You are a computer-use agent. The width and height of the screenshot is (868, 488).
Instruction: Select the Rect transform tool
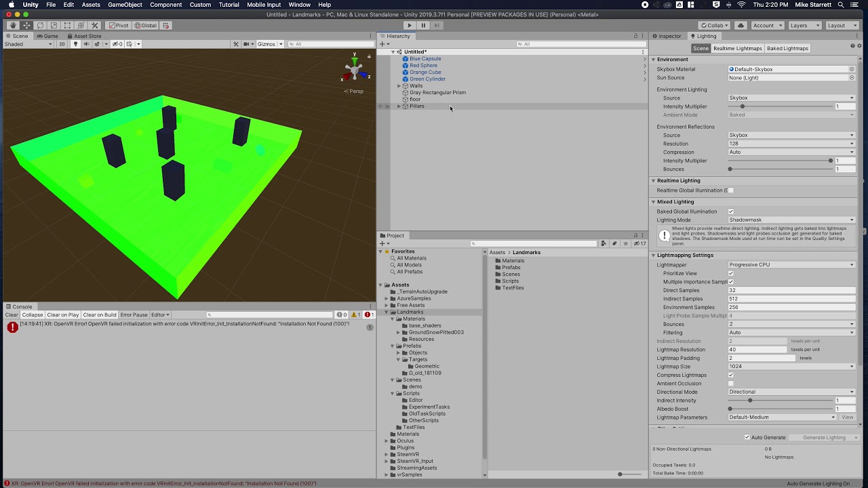point(67,26)
